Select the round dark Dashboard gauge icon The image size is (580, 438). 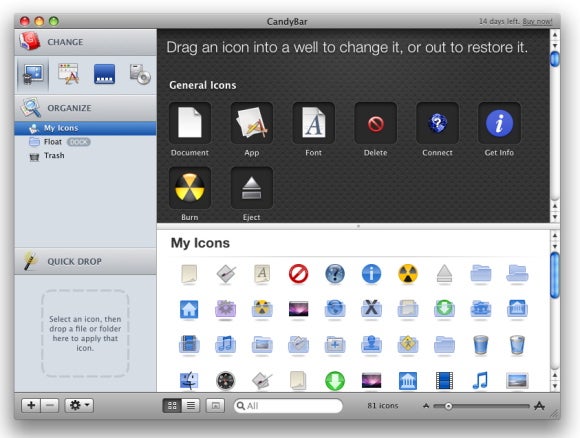[x=225, y=380]
